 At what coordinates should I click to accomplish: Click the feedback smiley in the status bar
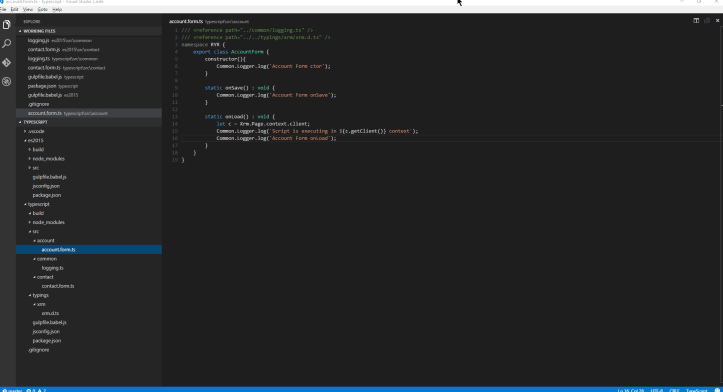pos(717,390)
